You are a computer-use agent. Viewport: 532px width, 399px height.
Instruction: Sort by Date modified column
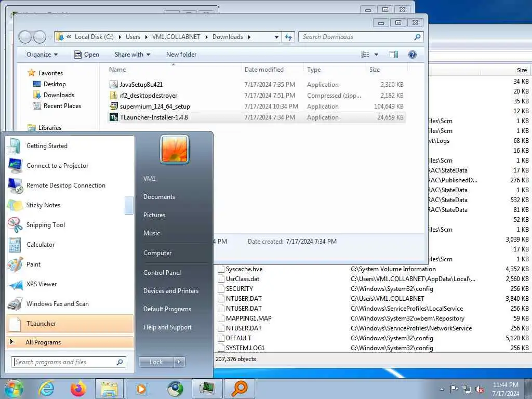coord(264,70)
